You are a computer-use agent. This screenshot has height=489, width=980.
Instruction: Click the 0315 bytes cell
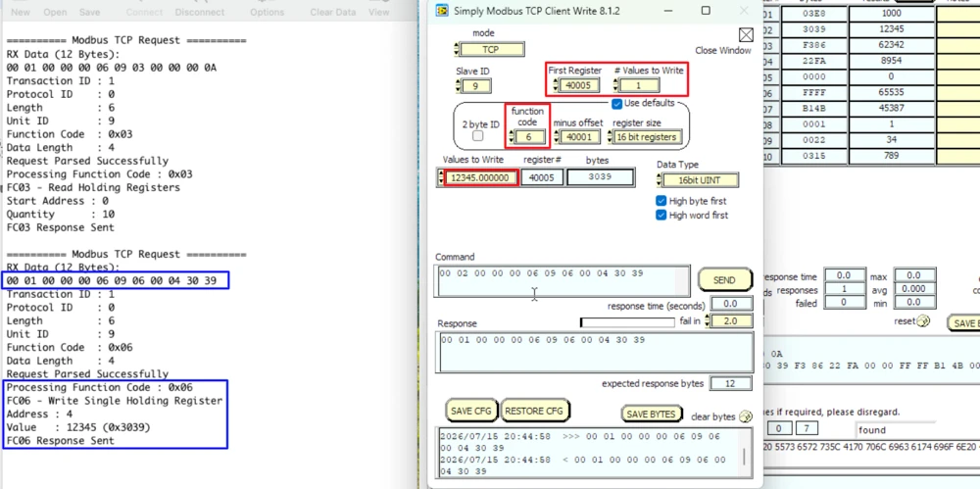pyautogui.click(x=814, y=156)
